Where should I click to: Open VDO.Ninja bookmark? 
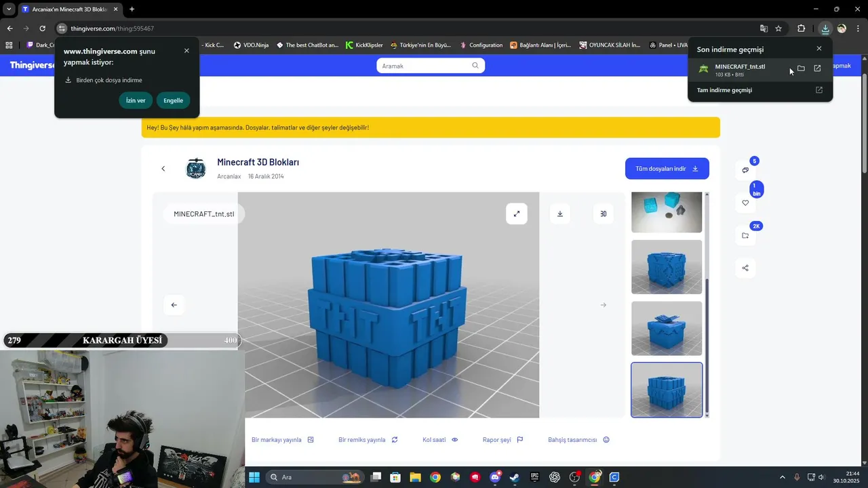[252, 45]
